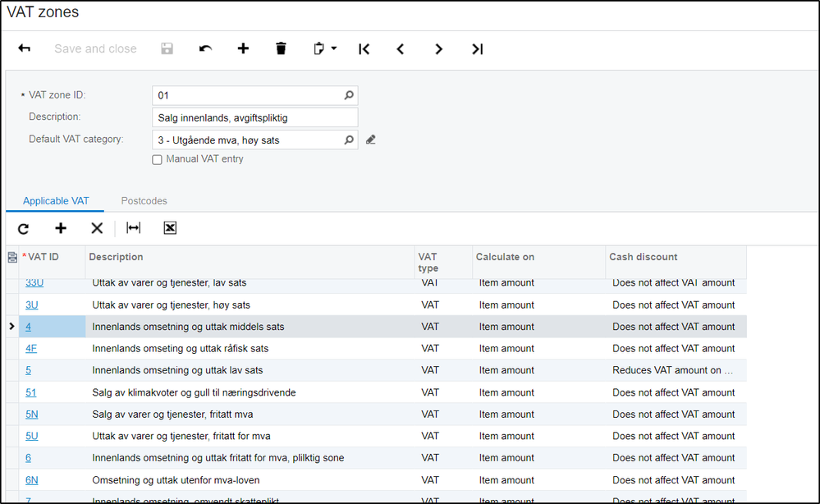This screenshot has width=820, height=504.
Task: Open the VAT ID 5 link
Action: tap(28, 370)
